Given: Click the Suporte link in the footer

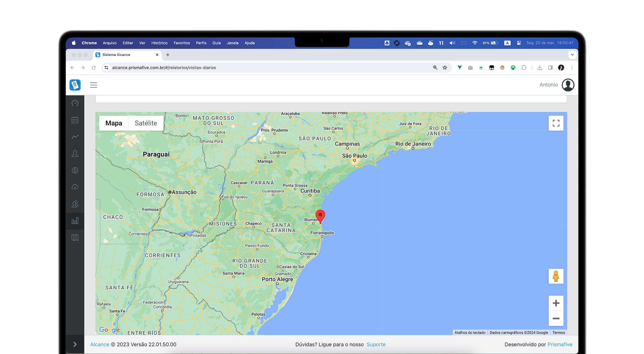Looking at the screenshot, I should 376,344.
